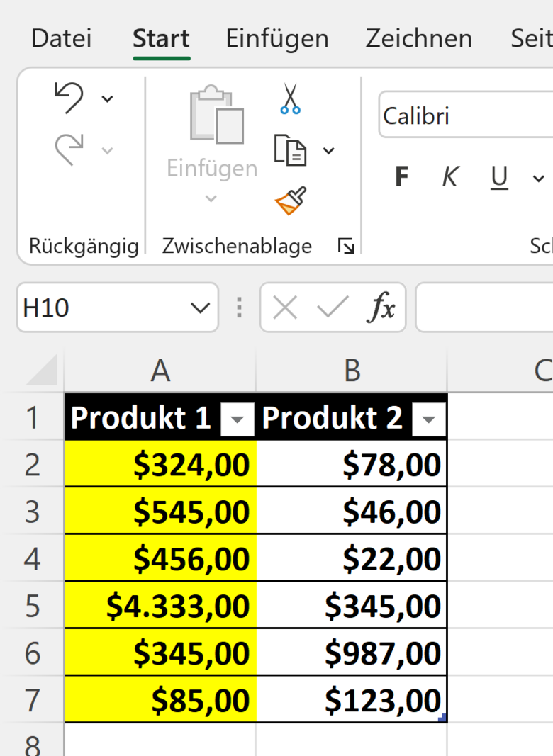Open the Produkt 2 filter dropdown

428,419
